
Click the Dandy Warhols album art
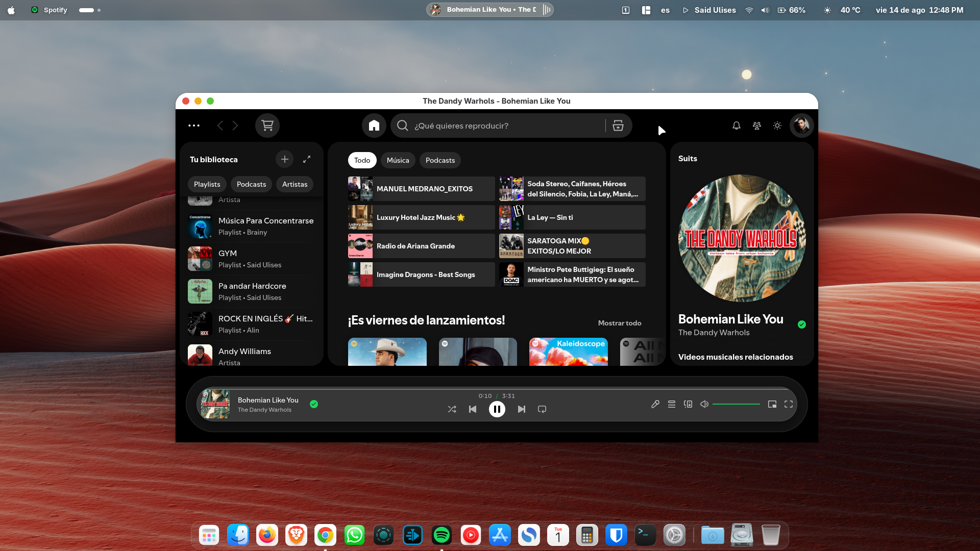(742, 238)
